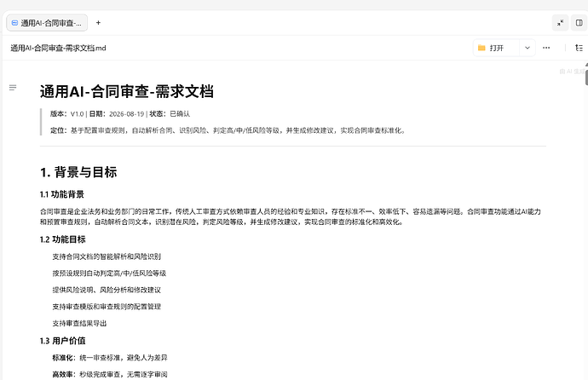Click the file name 通用AI-合同审查-需求文档.md

pyautogui.click(x=58, y=48)
